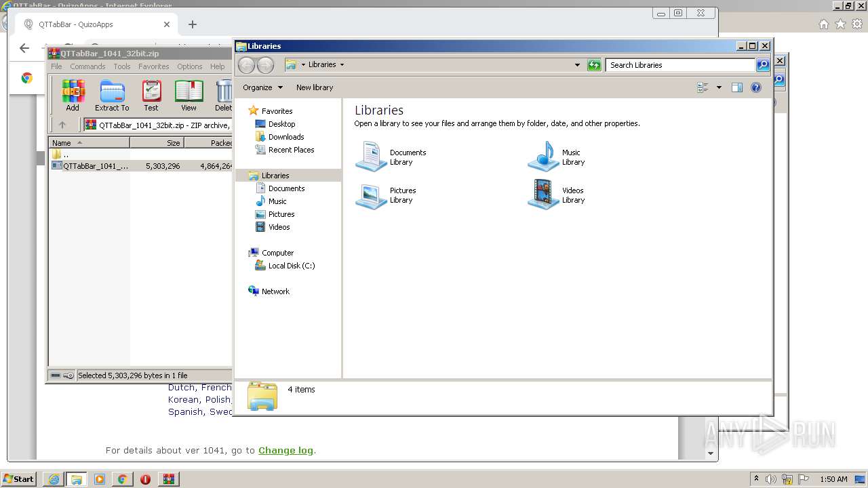Screen dimensions: 868x488
Task: Click the volume speaker tray icon
Action: pos(772,479)
